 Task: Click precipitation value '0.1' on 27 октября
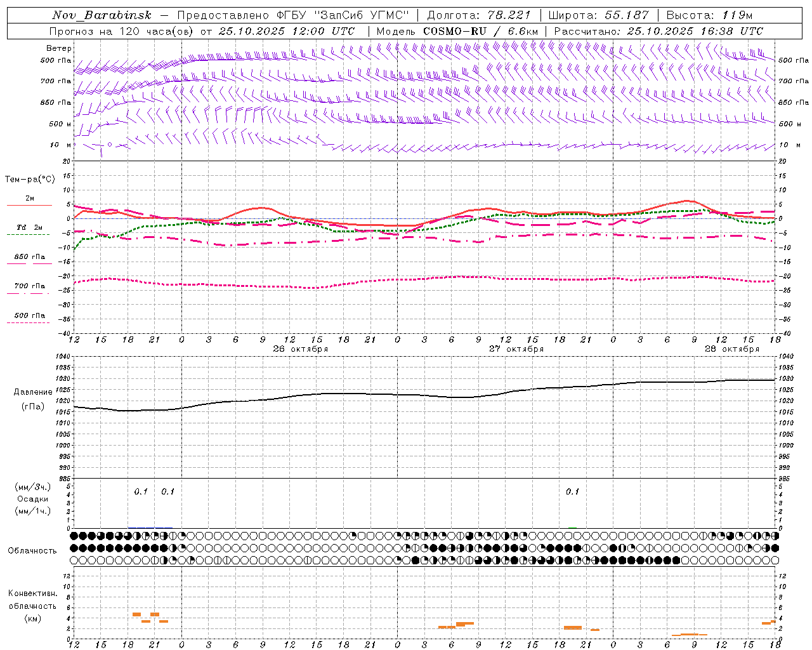[x=573, y=492]
